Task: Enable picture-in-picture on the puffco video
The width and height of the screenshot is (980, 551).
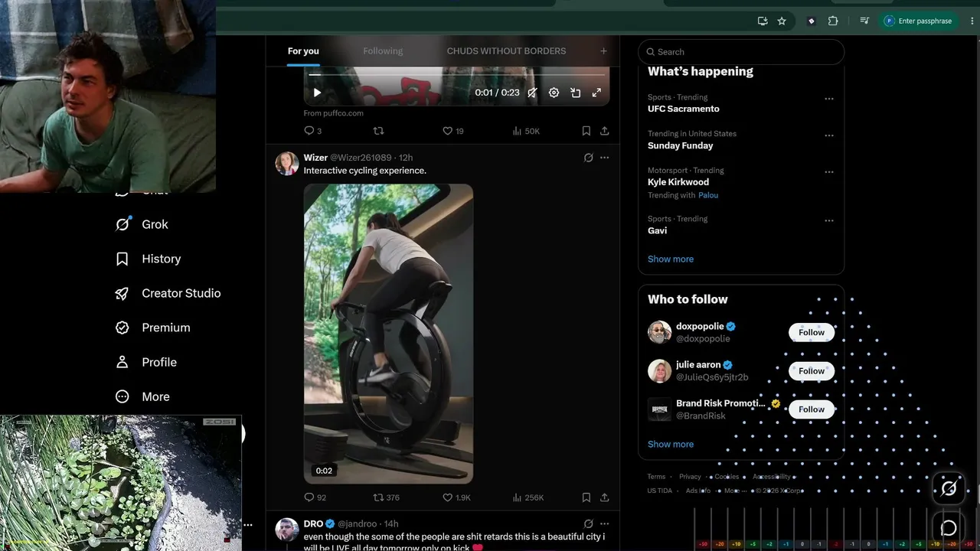Action: [575, 93]
